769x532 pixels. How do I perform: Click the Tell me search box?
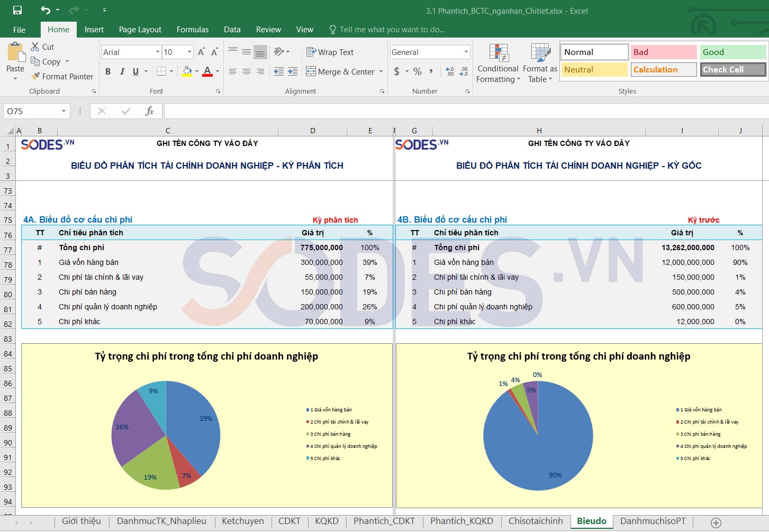pos(392,30)
